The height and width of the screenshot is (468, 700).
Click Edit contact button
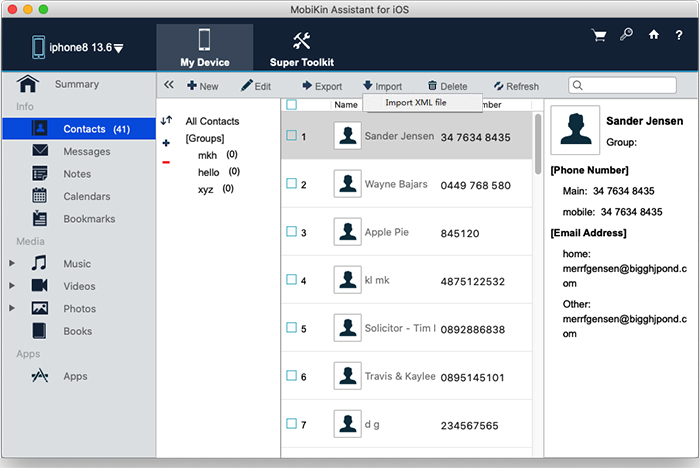256,86
